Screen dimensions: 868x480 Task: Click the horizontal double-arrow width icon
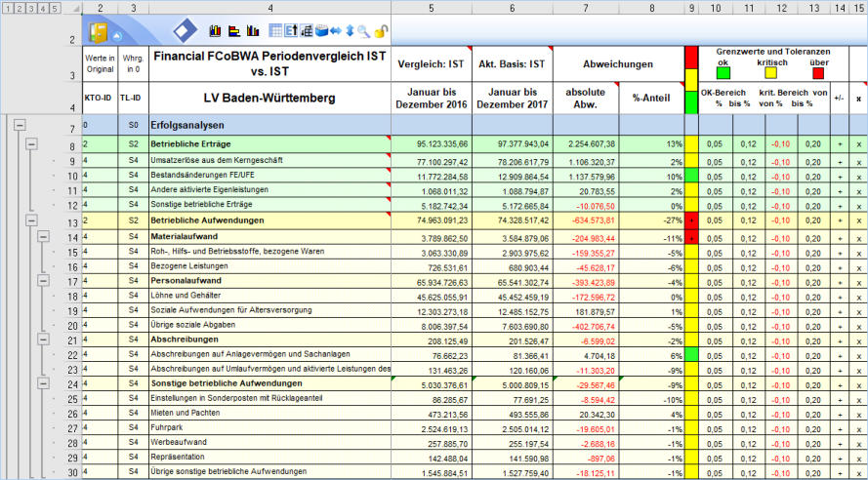[x=335, y=32]
